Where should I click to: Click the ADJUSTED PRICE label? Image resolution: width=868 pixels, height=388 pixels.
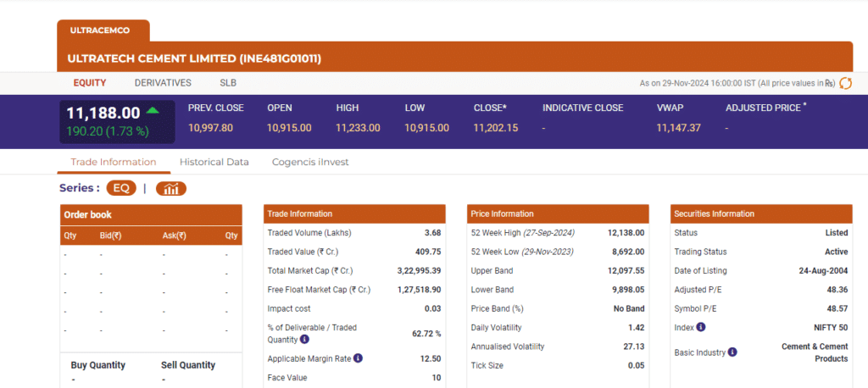[764, 108]
